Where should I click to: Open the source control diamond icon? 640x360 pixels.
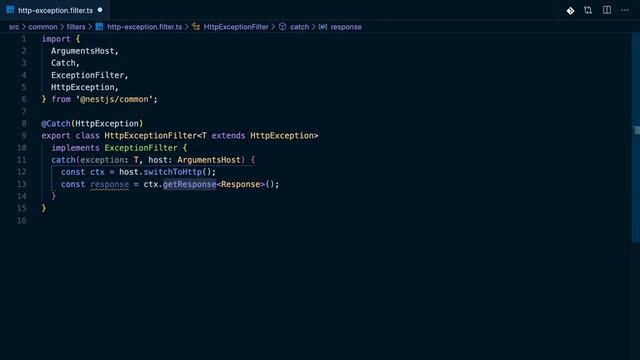(570, 11)
